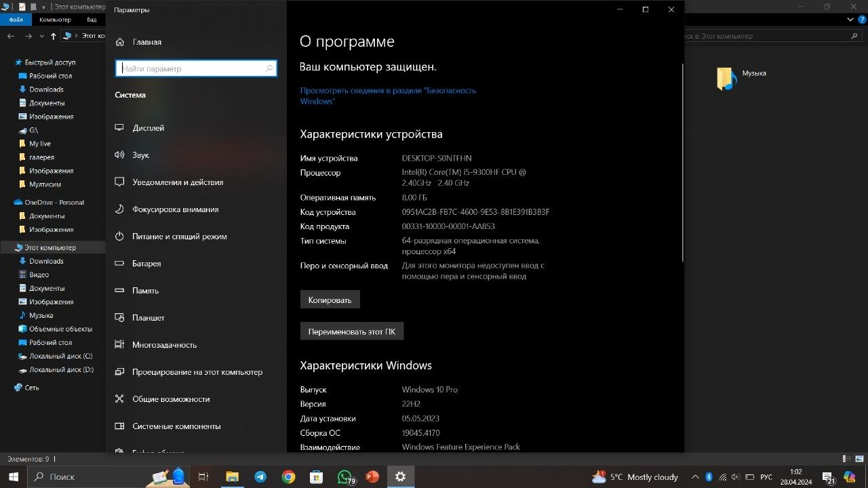Click the Переименовать этот ПК button
Screen dimensions: 868x488
click(352, 331)
